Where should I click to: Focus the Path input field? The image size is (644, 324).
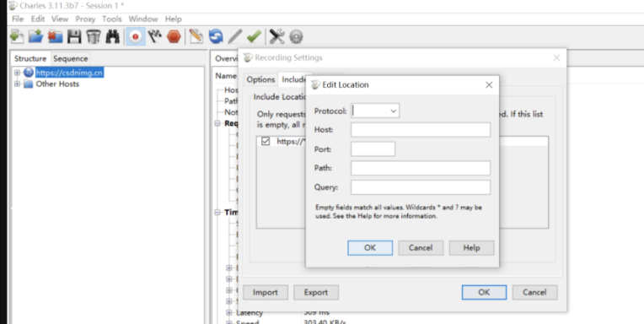pos(421,168)
